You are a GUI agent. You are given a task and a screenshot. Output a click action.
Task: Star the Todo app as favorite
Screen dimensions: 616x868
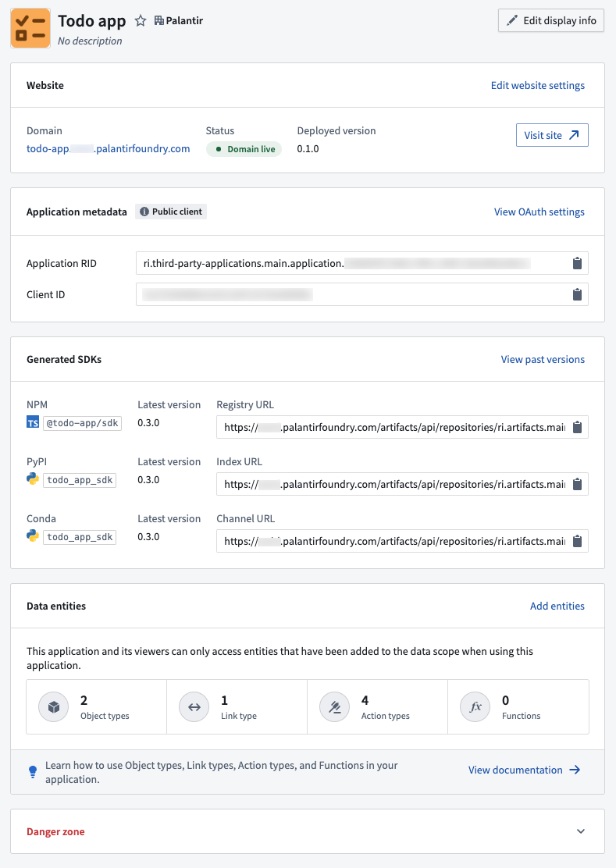(141, 21)
